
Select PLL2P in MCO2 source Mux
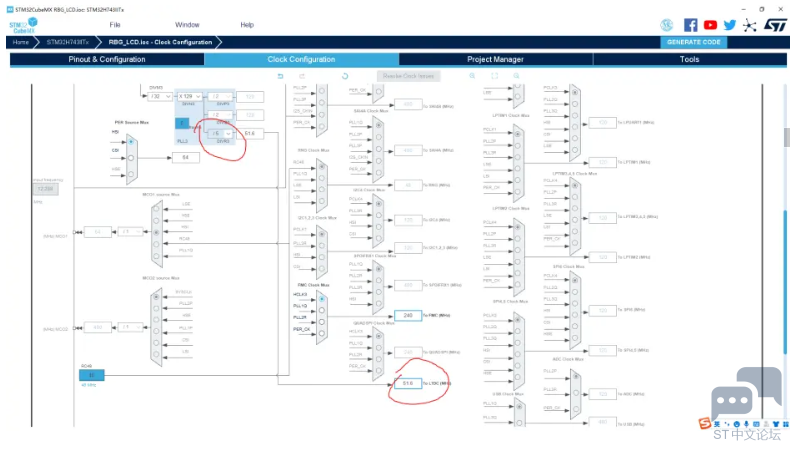tap(156, 308)
